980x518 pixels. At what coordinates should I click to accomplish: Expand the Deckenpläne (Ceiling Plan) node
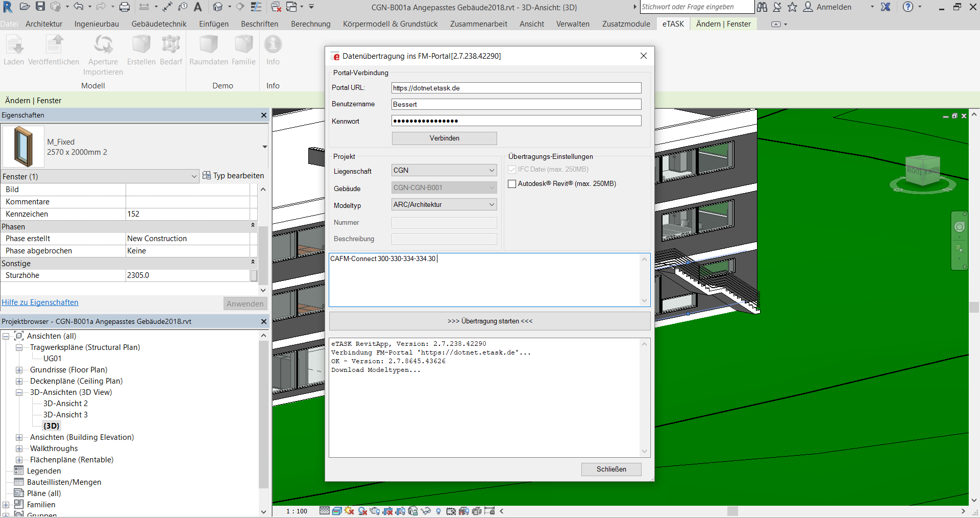point(19,381)
